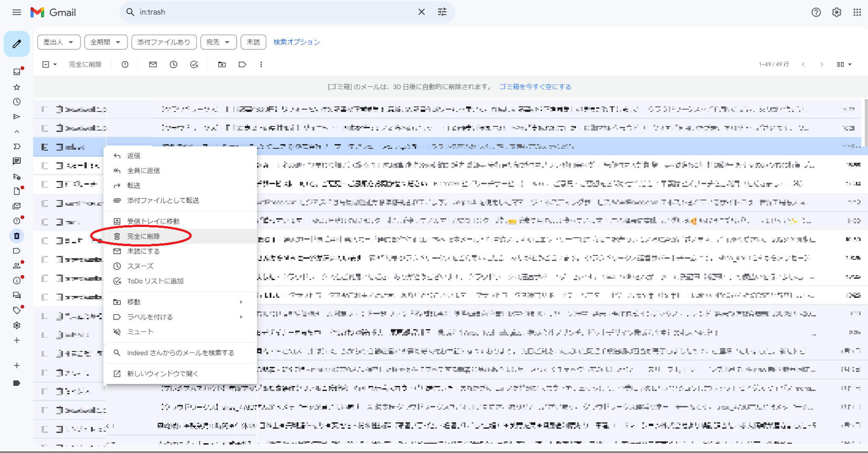The width and height of the screenshot is (868, 453).
Task: Open the 検索オプション link
Action: tap(296, 42)
